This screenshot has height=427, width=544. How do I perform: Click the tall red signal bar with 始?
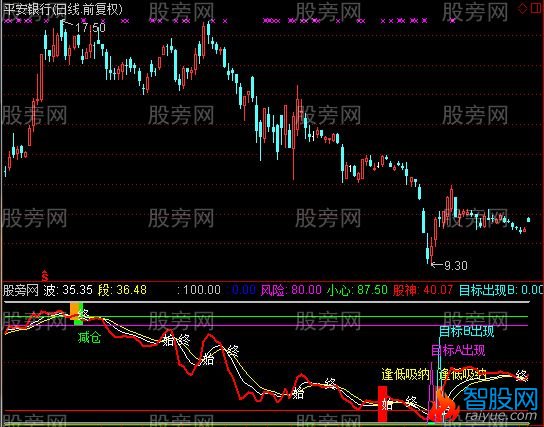pos(383,404)
